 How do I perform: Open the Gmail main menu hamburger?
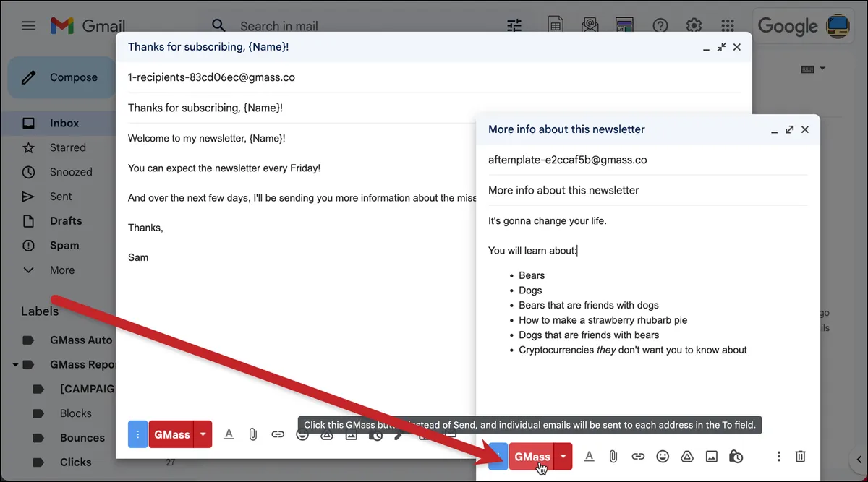[x=28, y=26]
